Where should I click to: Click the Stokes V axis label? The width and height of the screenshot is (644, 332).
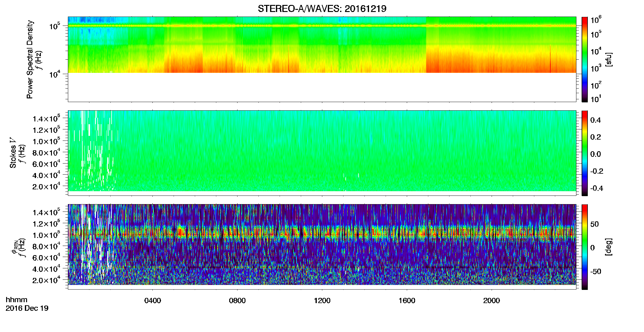pos(13,153)
